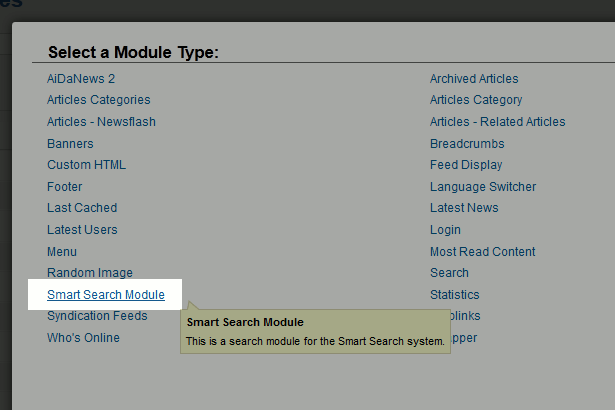Open the Smart Search Module link

pyautogui.click(x=106, y=295)
